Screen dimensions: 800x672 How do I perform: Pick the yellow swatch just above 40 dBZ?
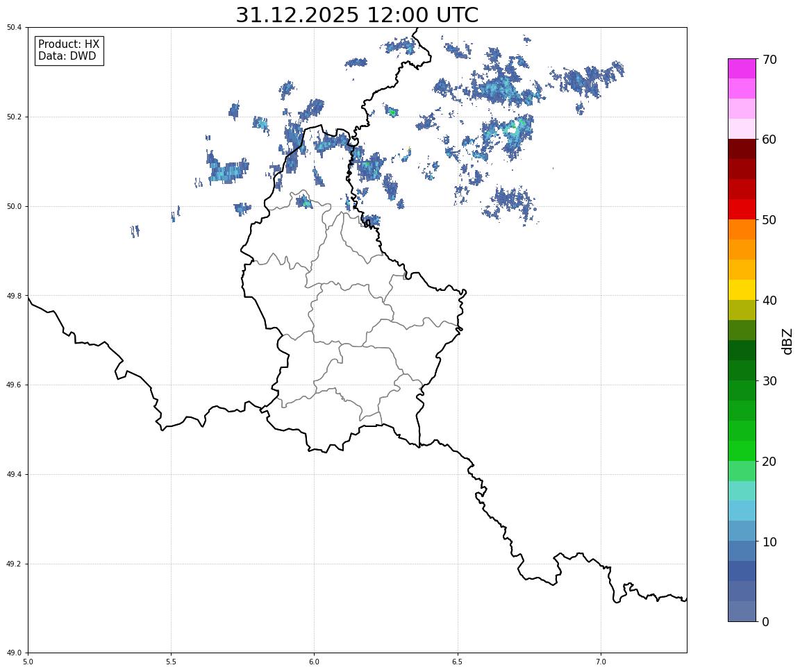pos(742,289)
